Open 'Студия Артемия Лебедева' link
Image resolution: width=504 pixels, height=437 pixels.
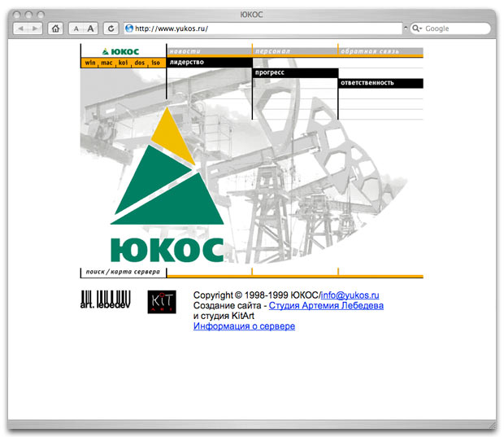pos(326,306)
